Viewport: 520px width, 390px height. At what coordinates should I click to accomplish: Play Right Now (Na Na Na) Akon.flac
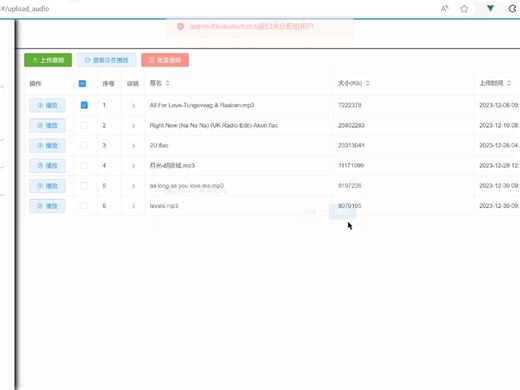click(x=47, y=125)
